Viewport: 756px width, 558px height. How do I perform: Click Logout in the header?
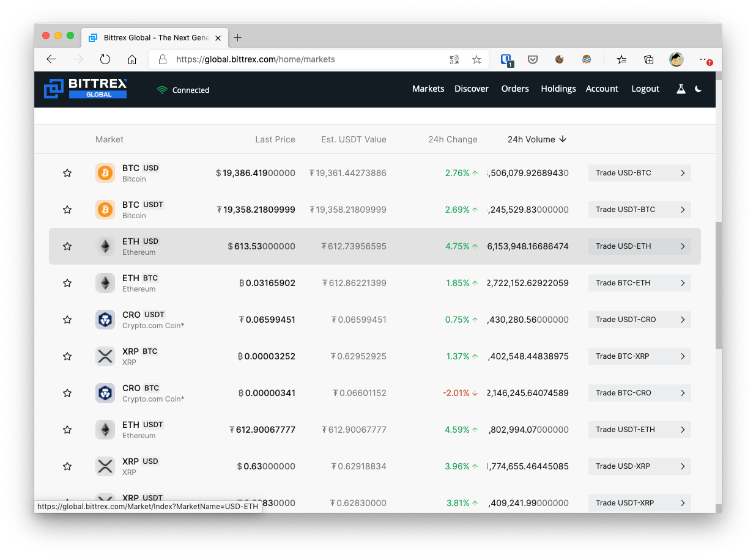point(645,89)
